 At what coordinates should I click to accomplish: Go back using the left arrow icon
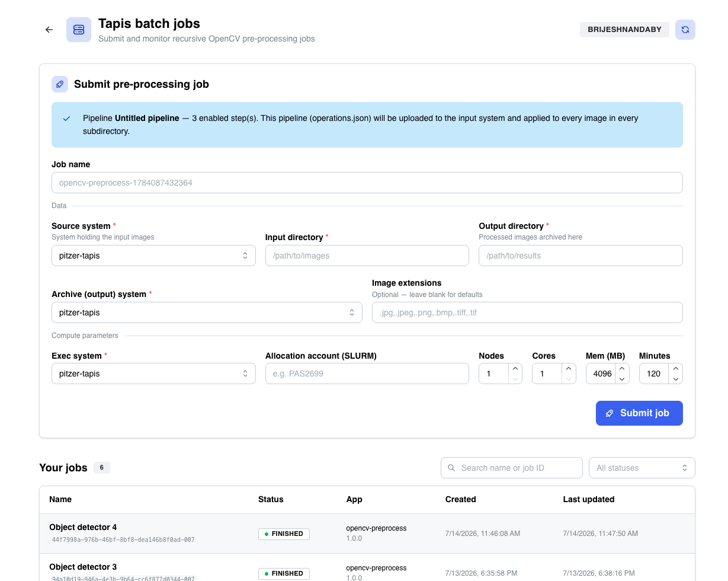click(49, 30)
